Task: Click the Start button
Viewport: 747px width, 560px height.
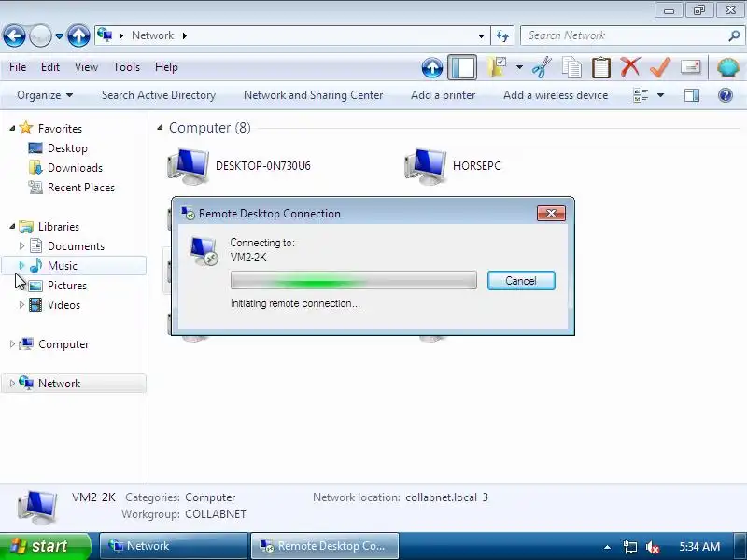Action: (45, 546)
